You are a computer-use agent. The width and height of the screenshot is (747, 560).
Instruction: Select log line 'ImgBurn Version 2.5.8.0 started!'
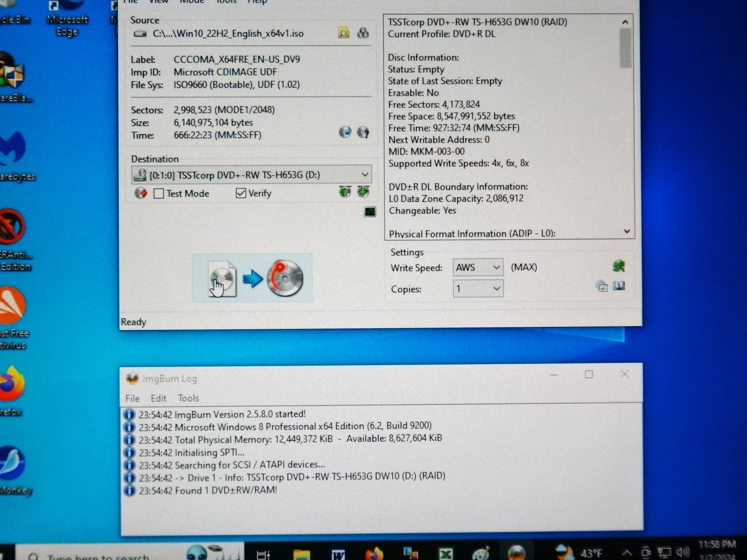tap(222, 415)
